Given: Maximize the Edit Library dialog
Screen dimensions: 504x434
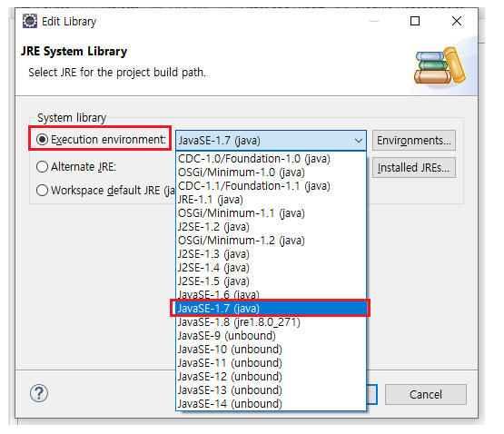Looking at the screenshot, I should (415, 21).
